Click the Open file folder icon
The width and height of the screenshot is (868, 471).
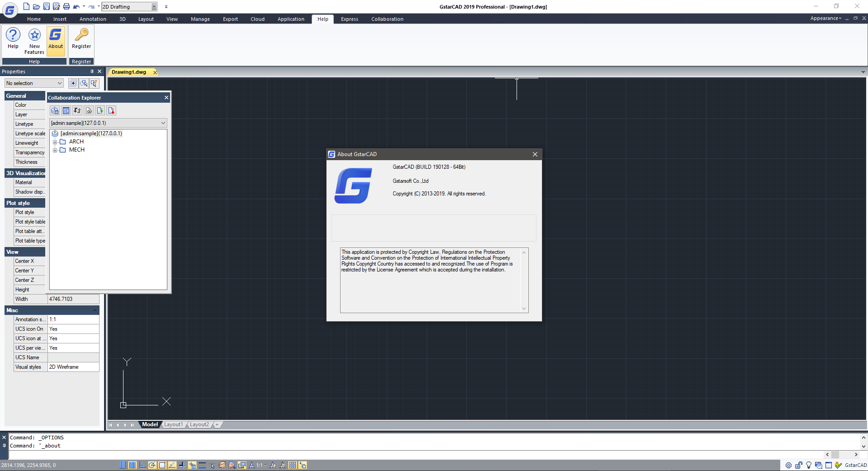pyautogui.click(x=36, y=6)
